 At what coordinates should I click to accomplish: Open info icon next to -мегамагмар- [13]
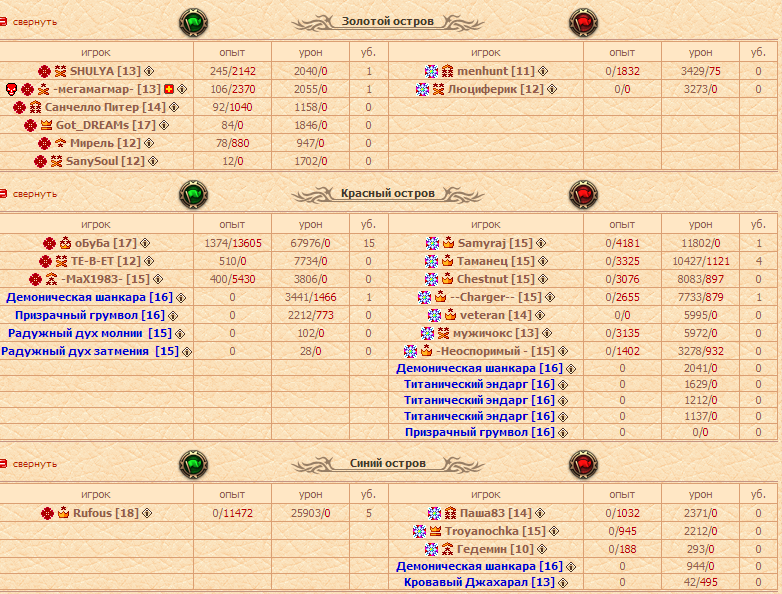pos(182,89)
